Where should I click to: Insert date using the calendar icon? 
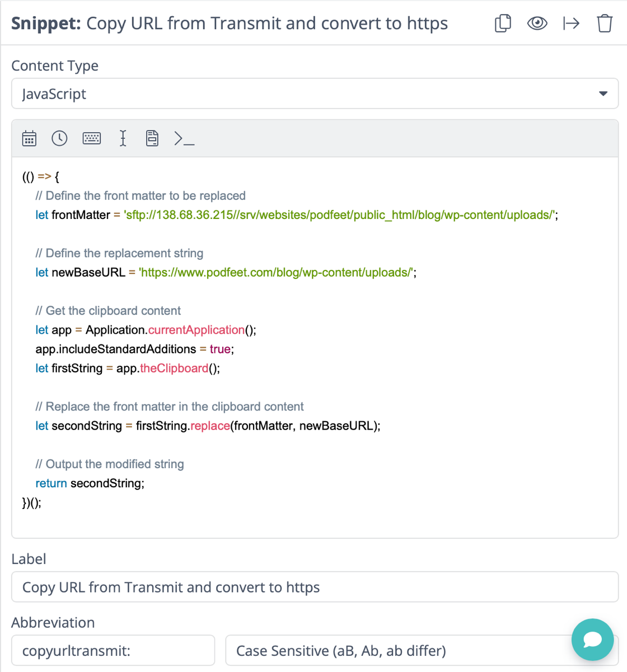pyautogui.click(x=29, y=138)
